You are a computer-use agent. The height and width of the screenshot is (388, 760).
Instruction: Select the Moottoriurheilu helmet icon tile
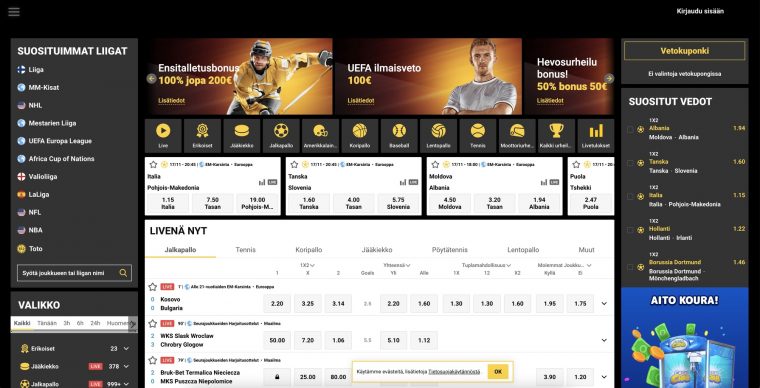click(x=517, y=136)
